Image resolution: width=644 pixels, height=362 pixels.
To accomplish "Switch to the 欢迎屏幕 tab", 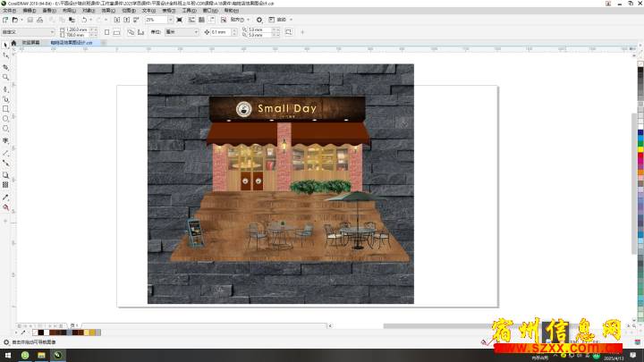I will [x=30, y=42].
